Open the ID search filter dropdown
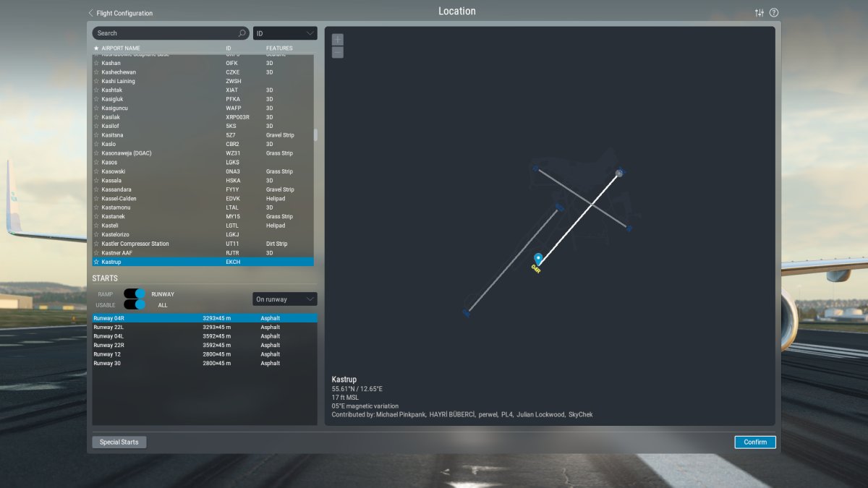Image resolution: width=868 pixels, height=488 pixels. [285, 33]
